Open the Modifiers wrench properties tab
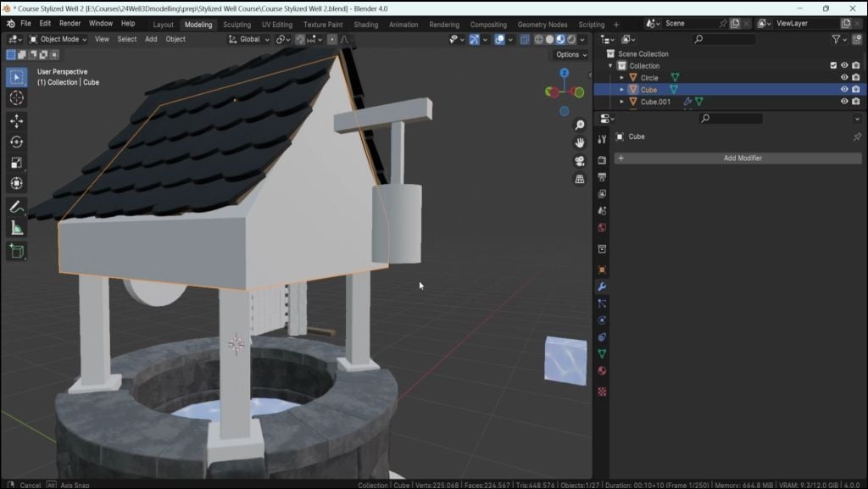868x489 pixels. pos(602,286)
